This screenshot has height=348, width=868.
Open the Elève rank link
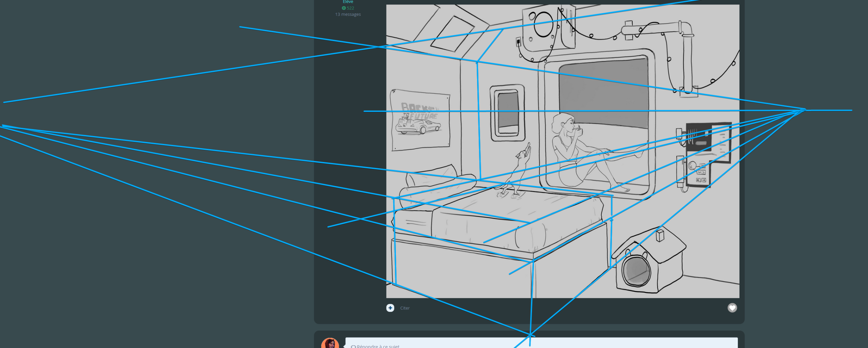pyautogui.click(x=348, y=2)
